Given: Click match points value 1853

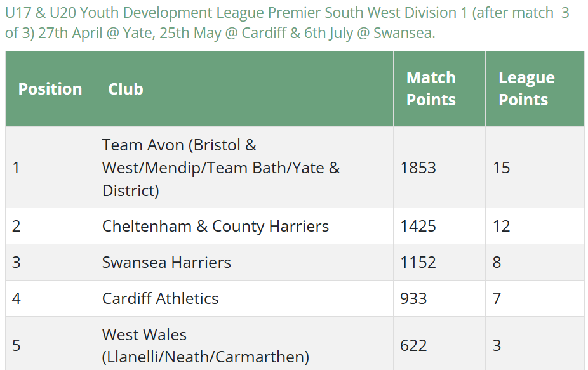Looking at the screenshot, I should [x=418, y=168].
